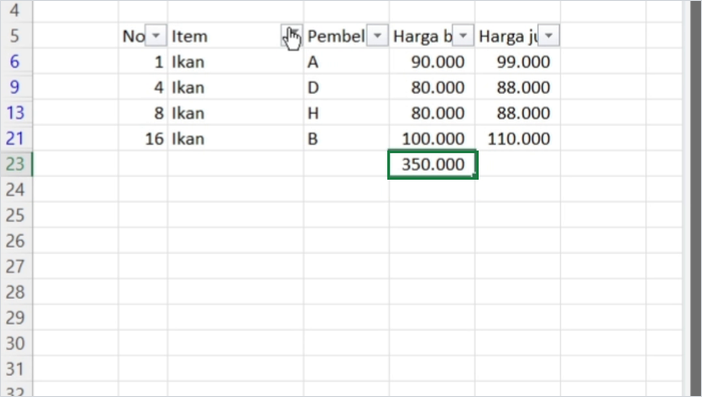702x397 pixels.
Task: Select No cell with value 1
Action: (143, 62)
